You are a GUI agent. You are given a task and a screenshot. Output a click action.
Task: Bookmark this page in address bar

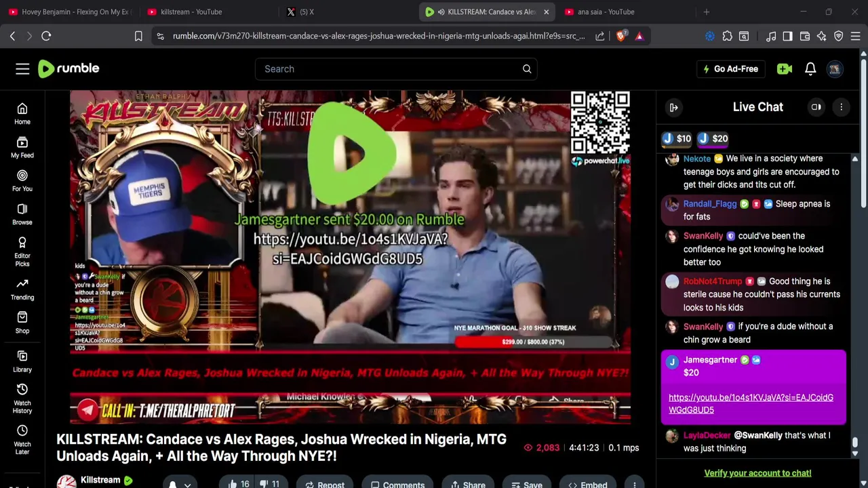pyautogui.click(x=138, y=36)
